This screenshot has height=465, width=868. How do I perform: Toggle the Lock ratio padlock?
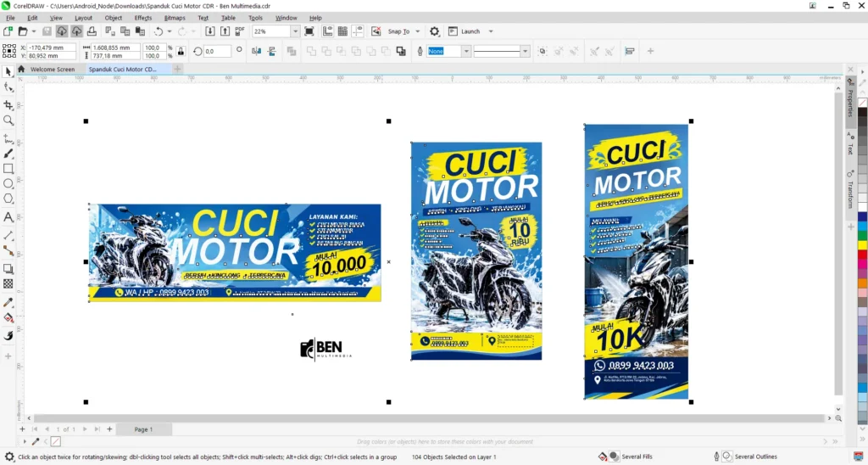tap(181, 52)
